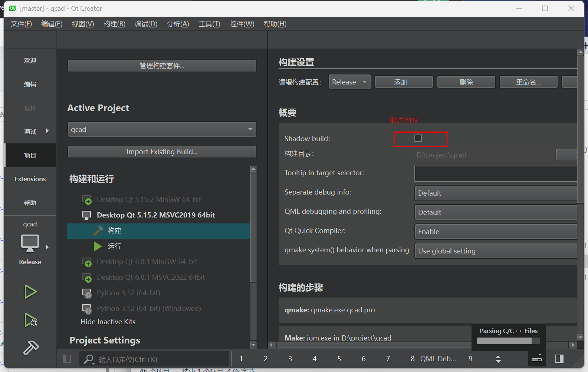Click the qcad kit selector monitor icon
Screen dimensions: 588x372
[x=30, y=243]
